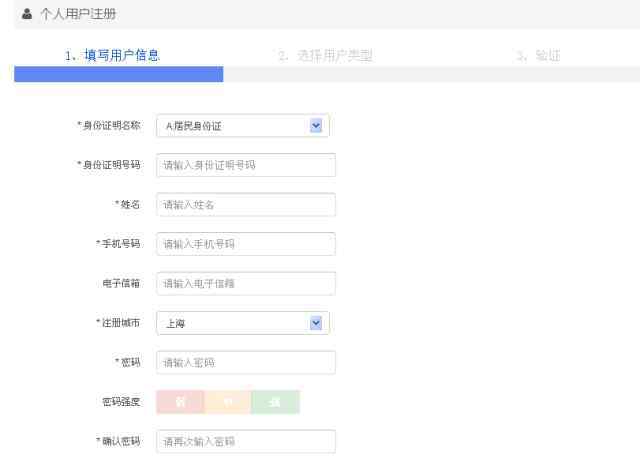Image resolution: width=640 pixels, height=461 pixels.
Task: Click the 身份证明号码 label
Action: click(x=109, y=165)
